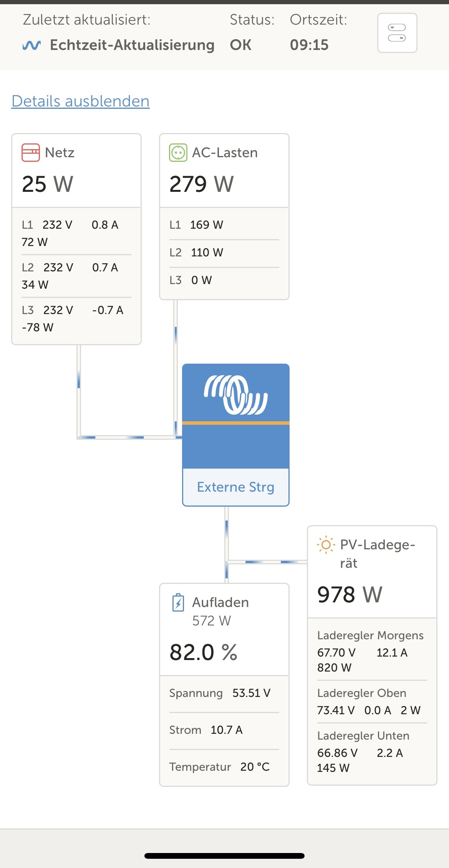449x868 pixels.
Task: Click the toggle switches button in header
Action: pyautogui.click(x=397, y=33)
